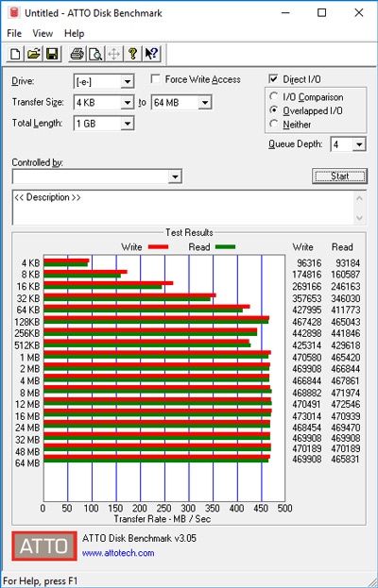
Task: Enable the Force Write Access checkbox
Action: (155, 79)
